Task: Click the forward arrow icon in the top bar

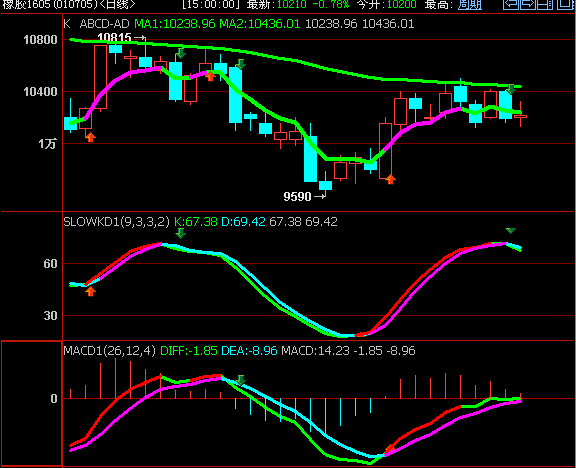Action: pos(528,4)
